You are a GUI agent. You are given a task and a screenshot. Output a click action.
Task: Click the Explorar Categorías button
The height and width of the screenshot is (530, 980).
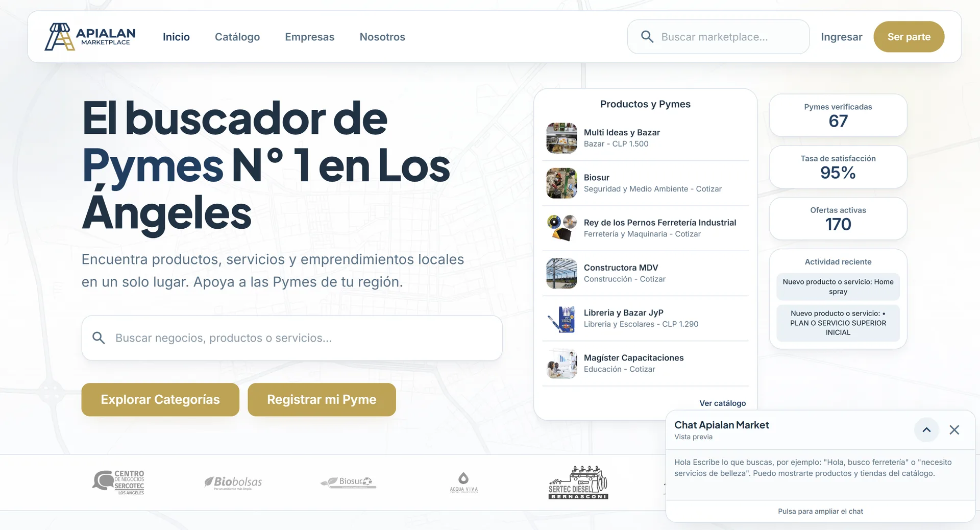160,400
